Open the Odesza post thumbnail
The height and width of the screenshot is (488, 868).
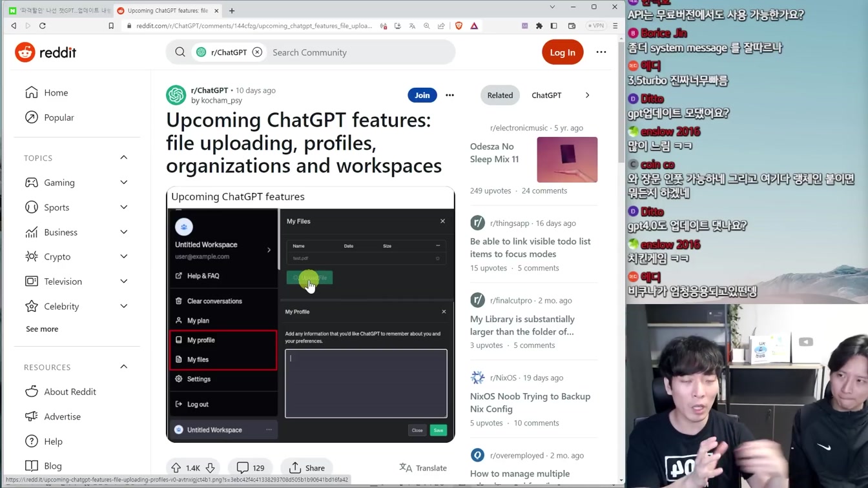point(567,159)
